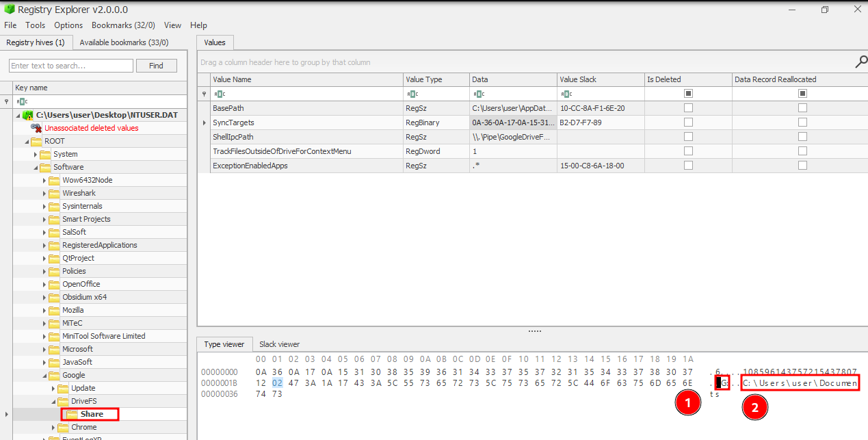
Task: Click the MiTeC folder icon
Action: [55, 323]
